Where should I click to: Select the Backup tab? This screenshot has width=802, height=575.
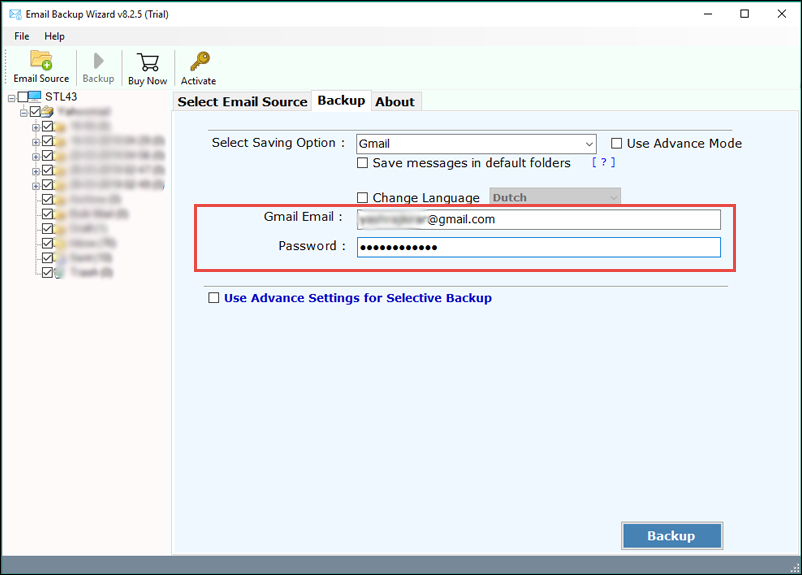tap(341, 100)
